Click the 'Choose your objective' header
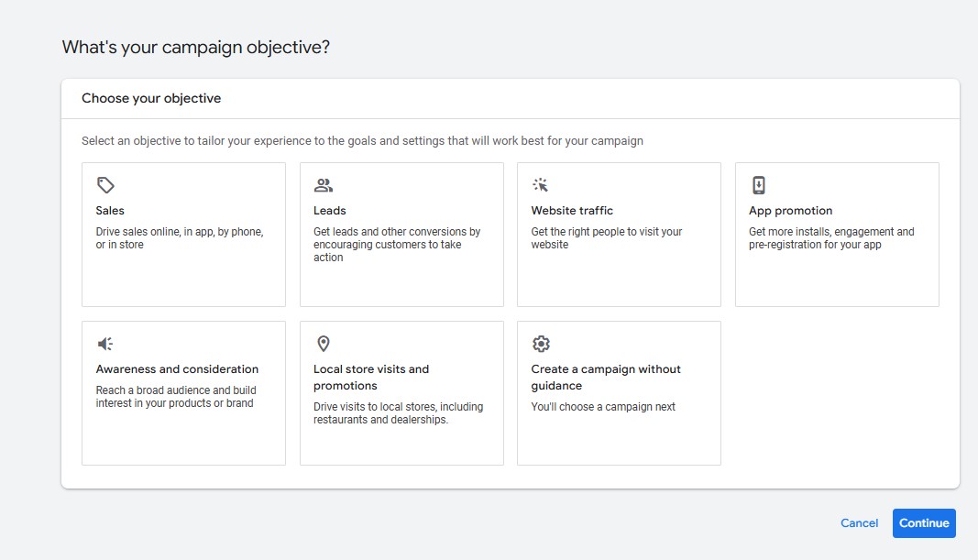This screenshot has width=978, height=560. pyautogui.click(x=151, y=98)
